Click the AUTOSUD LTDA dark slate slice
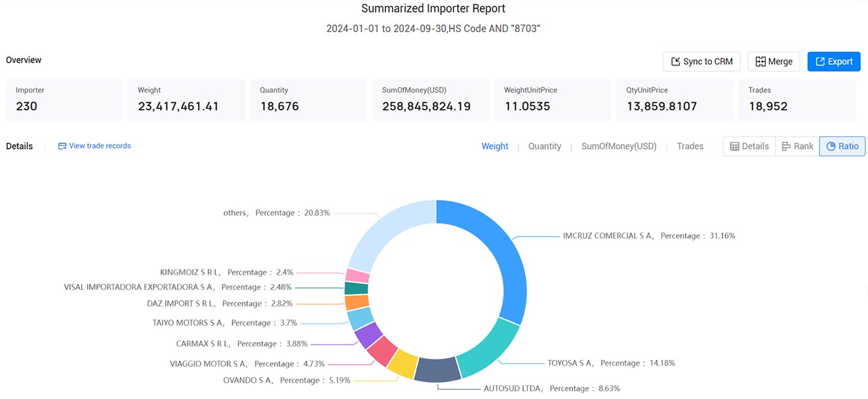Image resolution: width=868 pixels, height=399 pixels. pos(439,370)
